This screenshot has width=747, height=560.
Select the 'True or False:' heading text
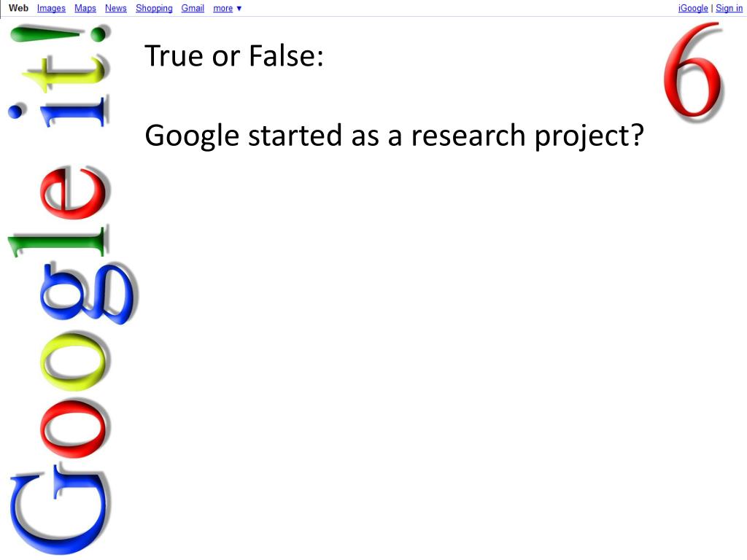[x=234, y=55]
